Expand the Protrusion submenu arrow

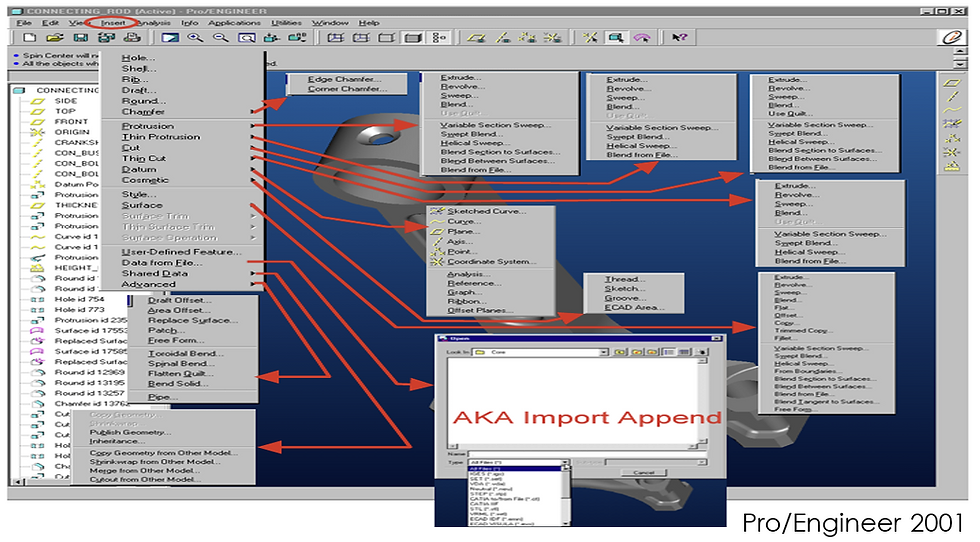(x=253, y=126)
